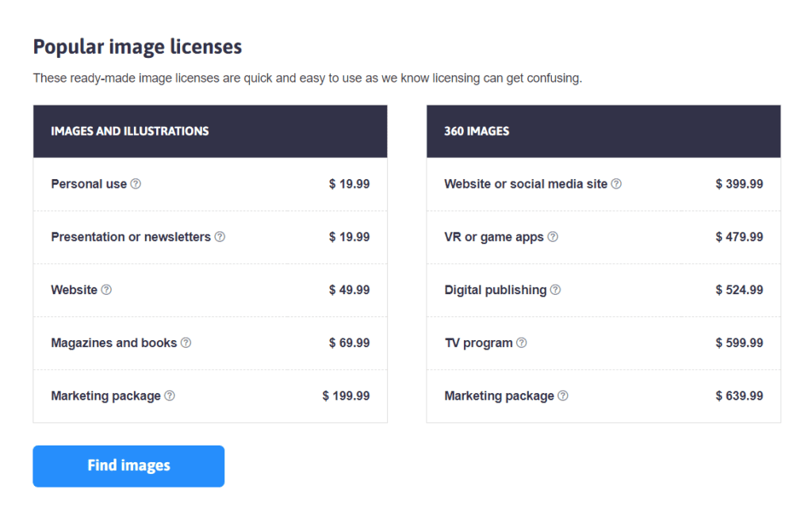This screenshot has width=812, height=520.
Task: Select the $ 199.99 price
Action: click(346, 396)
